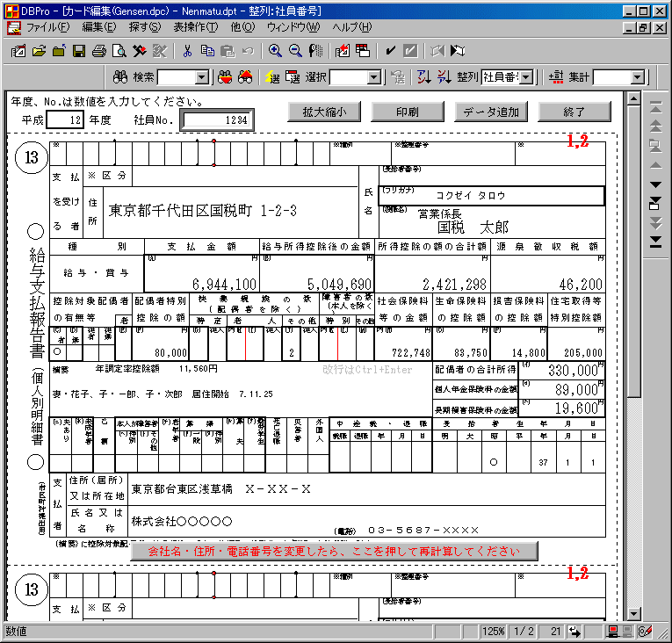Click the binoculars search icon
672x643 pixels.
coord(121,77)
